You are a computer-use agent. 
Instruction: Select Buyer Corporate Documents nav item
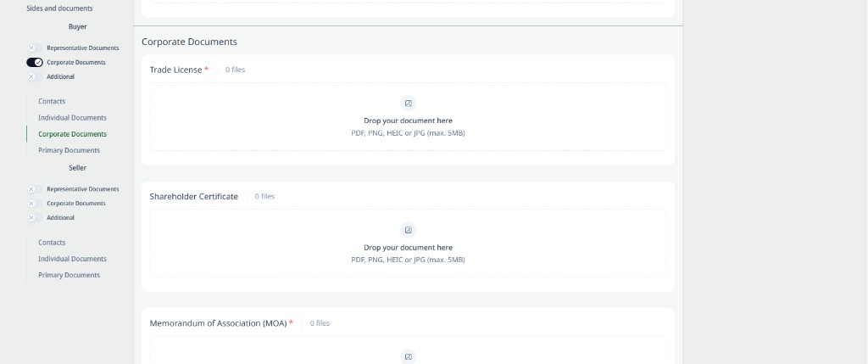click(x=73, y=134)
